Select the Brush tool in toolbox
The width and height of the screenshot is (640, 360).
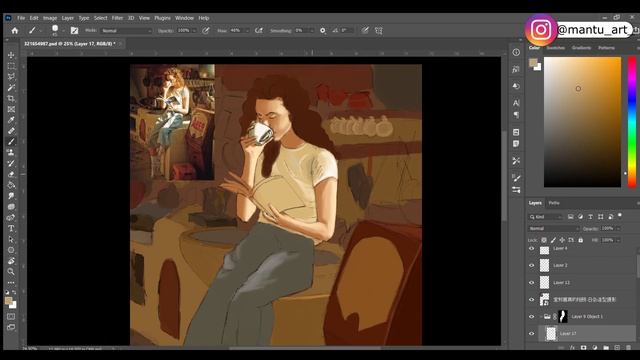[11, 142]
